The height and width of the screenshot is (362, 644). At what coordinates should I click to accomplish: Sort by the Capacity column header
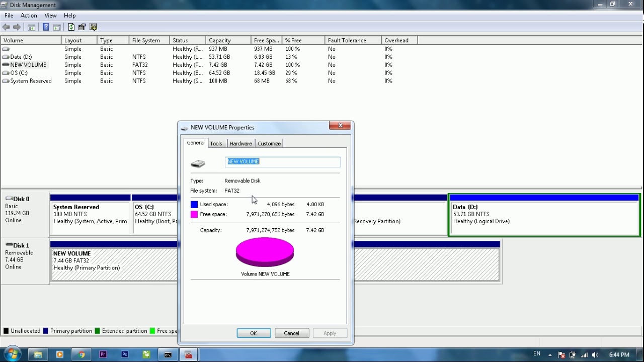tap(228, 40)
